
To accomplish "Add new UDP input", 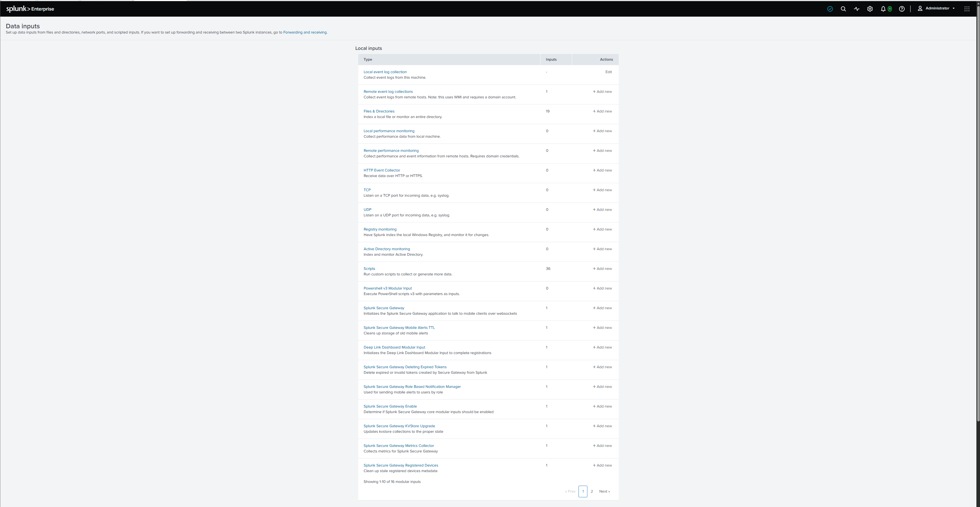I will (602, 209).
